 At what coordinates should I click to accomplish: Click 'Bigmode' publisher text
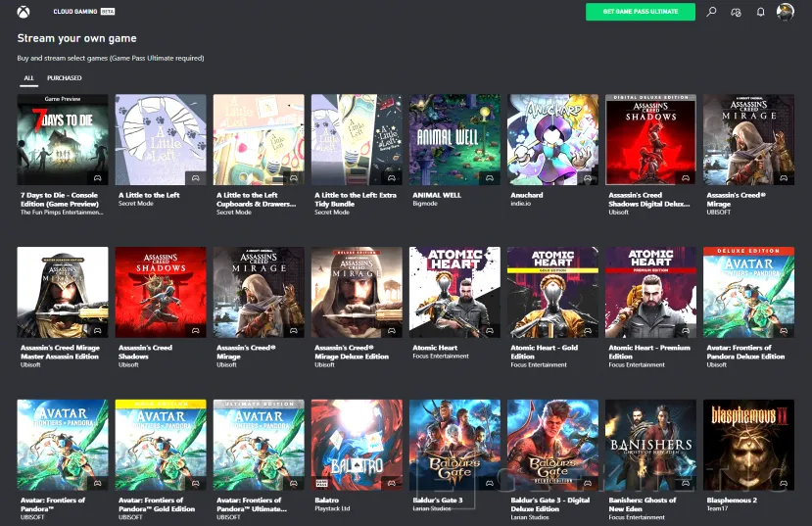click(425, 204)
